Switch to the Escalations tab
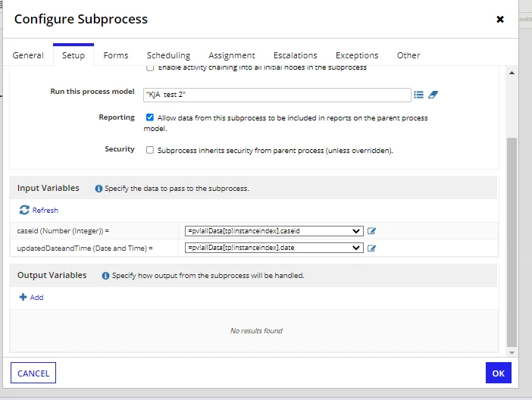 tap(296, 55)
